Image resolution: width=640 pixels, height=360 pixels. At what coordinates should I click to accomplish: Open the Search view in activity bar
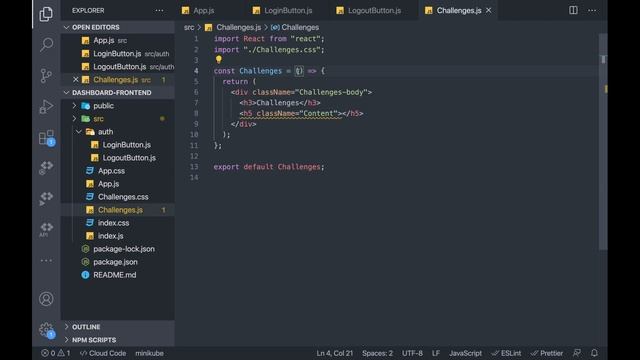[46, 44]
